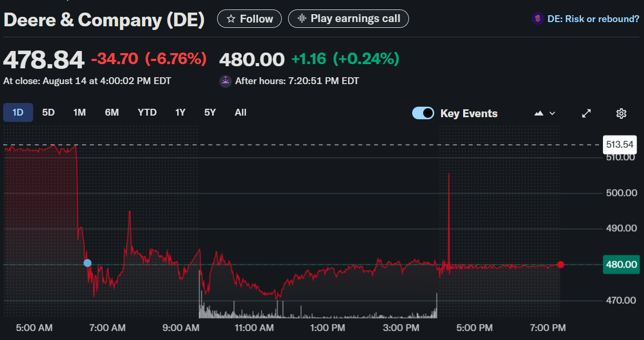The height and width of the screenshot is (340, 644).
Task: Click the after hours moon icon
Action: (225, 81)
